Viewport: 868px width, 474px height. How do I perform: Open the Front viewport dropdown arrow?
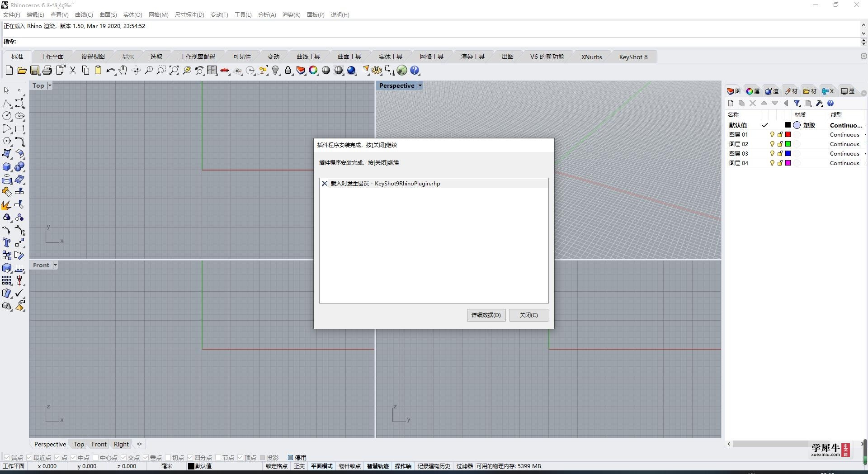[x=55, y=265]
